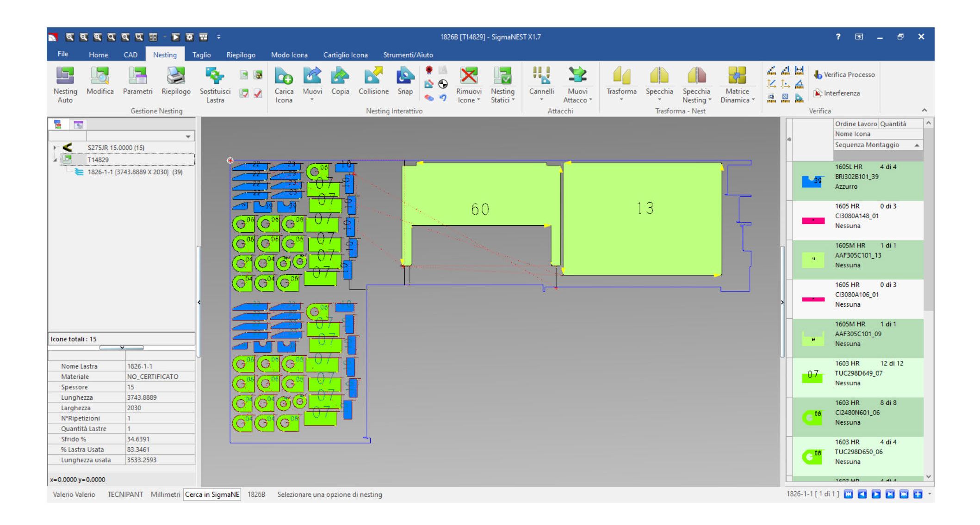980x525 pixels.
Task: Click the Cerca in SigmaNEST search field
Action: [x=212, y=494]
